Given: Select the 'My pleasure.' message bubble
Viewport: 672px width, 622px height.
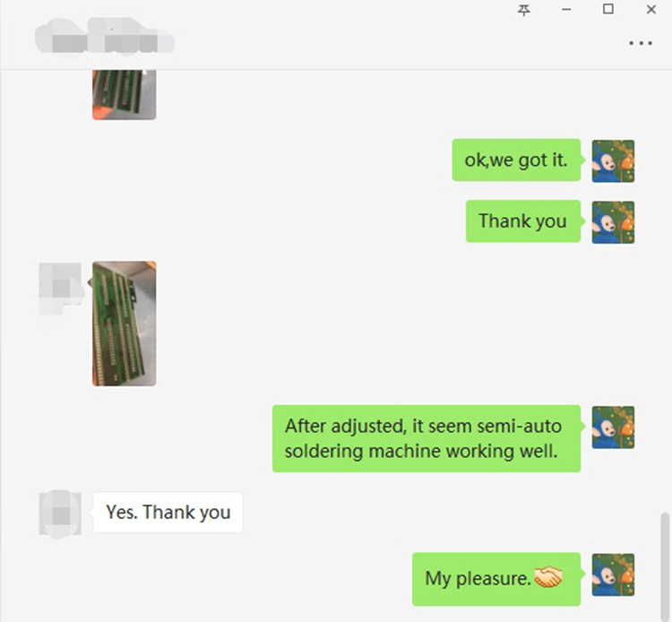Looking at the screenshot, I should (x=496, y=579).
